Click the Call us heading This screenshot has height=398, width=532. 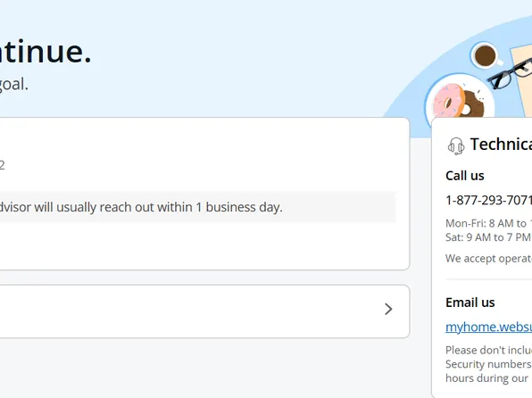(x=465, y=176)
